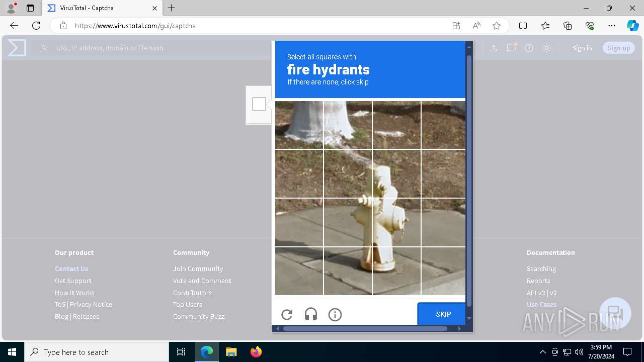Click the Sign up button

[619, 48]
